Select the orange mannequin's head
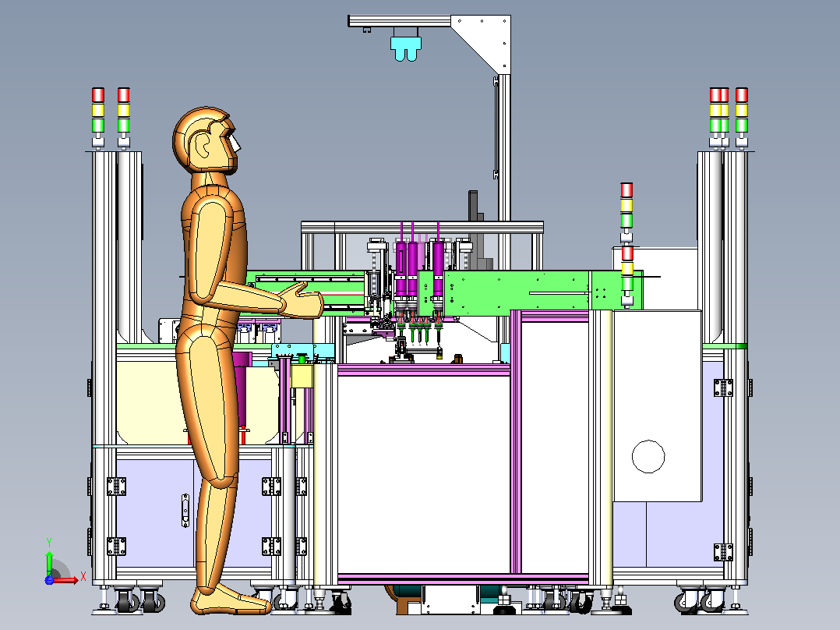The width and height of the screenshot is (840, 630). click(x=206, y=140)
